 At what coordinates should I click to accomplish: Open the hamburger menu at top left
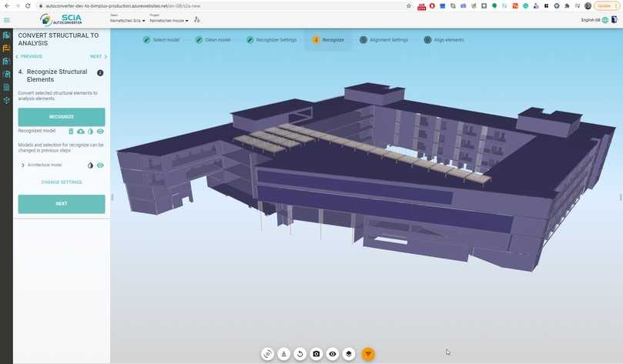click(7, 20)
